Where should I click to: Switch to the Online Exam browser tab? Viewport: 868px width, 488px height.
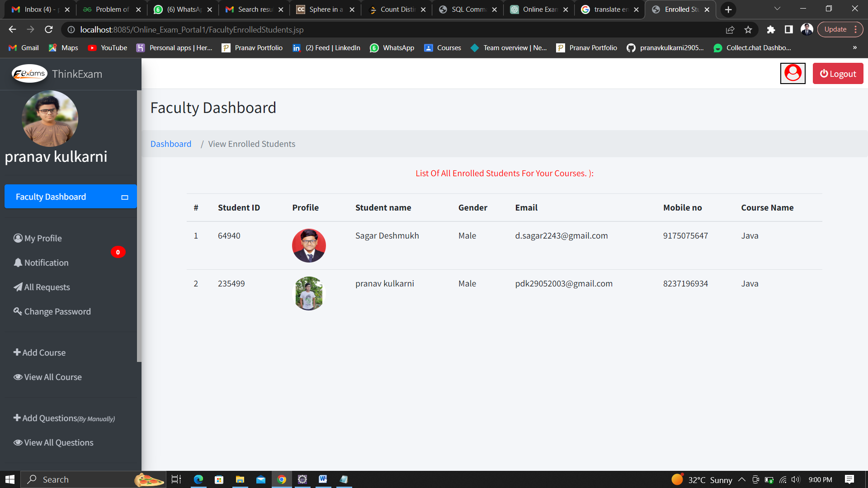[538, 9]
